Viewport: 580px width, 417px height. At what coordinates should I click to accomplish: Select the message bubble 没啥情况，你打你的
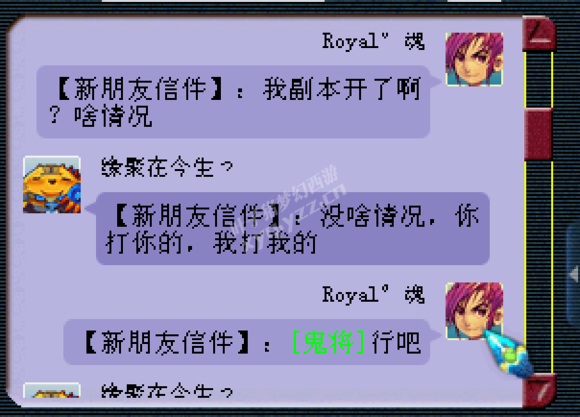(293, 229)
